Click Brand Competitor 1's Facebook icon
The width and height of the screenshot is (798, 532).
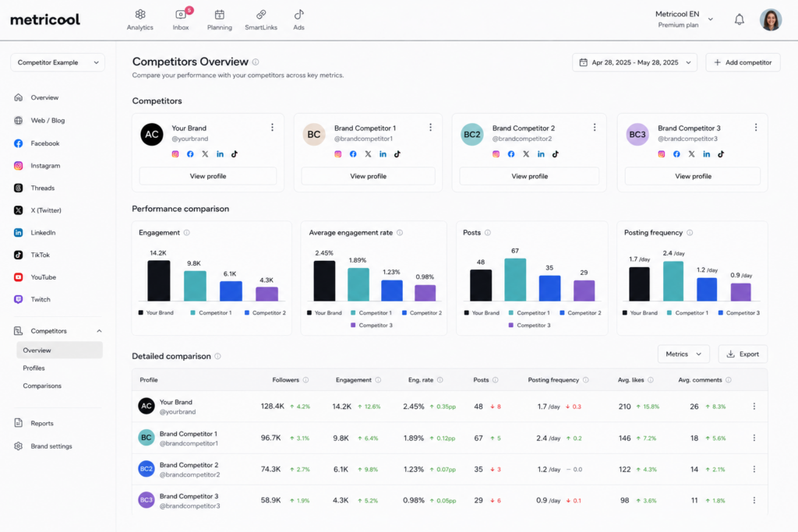(x=353, y=154)
